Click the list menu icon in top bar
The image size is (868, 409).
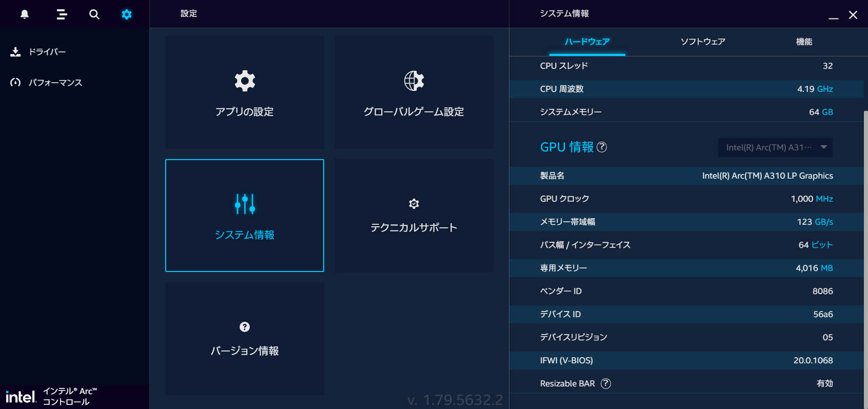click(x=62, y=14)
